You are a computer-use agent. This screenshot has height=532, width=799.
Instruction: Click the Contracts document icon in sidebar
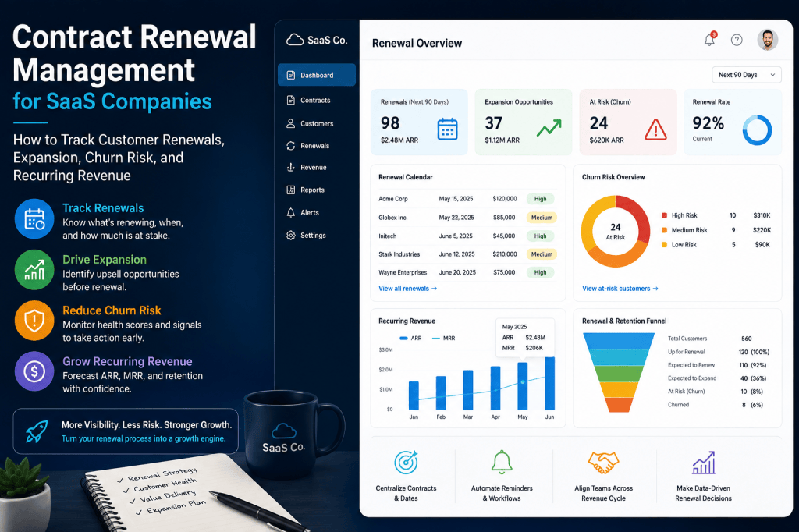point(290,101)
